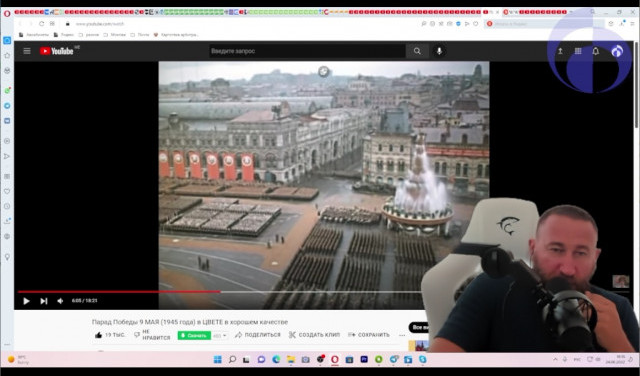The height and width of the screenshot is (376, 640).
Task: Show hidden system tray icons chevron
Action: point(555,359)
